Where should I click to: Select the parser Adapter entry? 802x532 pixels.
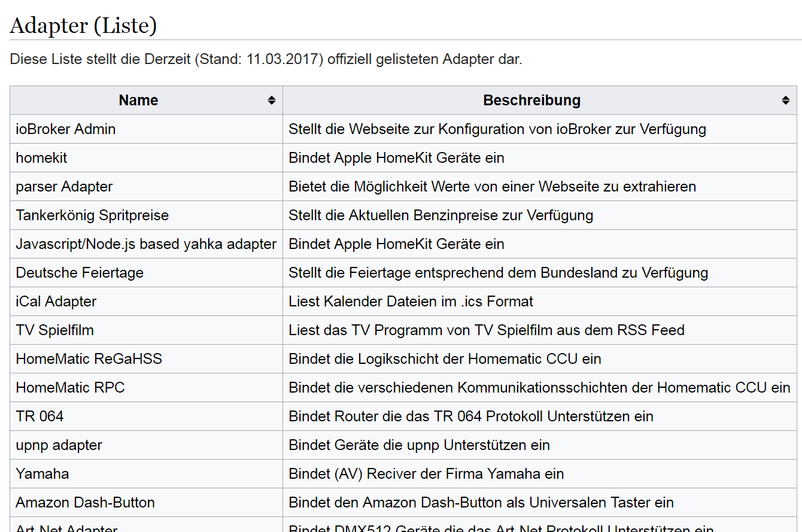point(64,187)
